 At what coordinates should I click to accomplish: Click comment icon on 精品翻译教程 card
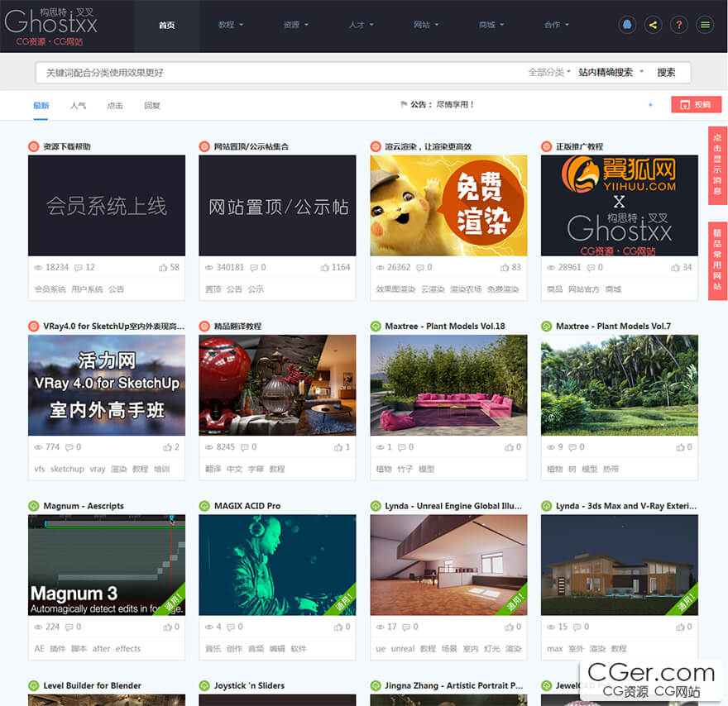pyautogui.click(x=245, y=447)
